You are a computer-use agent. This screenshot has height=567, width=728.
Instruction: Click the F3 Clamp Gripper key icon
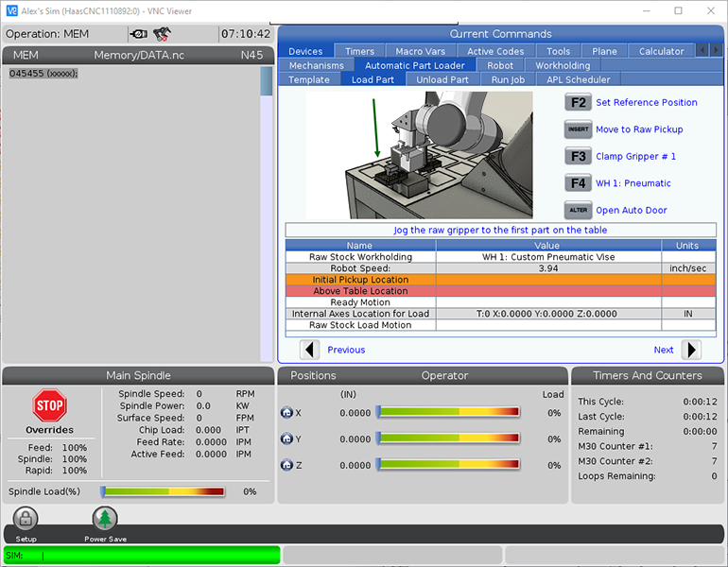pos(578,156)
